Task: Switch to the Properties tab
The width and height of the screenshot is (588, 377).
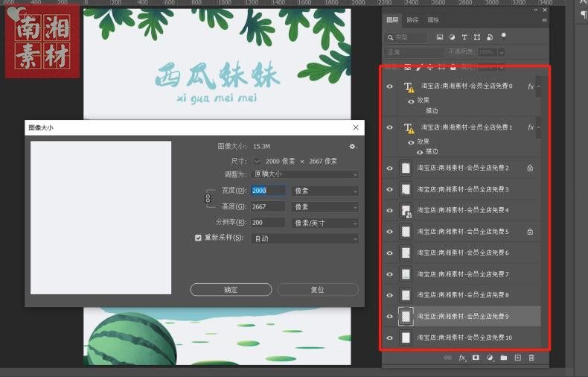Action: click(433, 20)
